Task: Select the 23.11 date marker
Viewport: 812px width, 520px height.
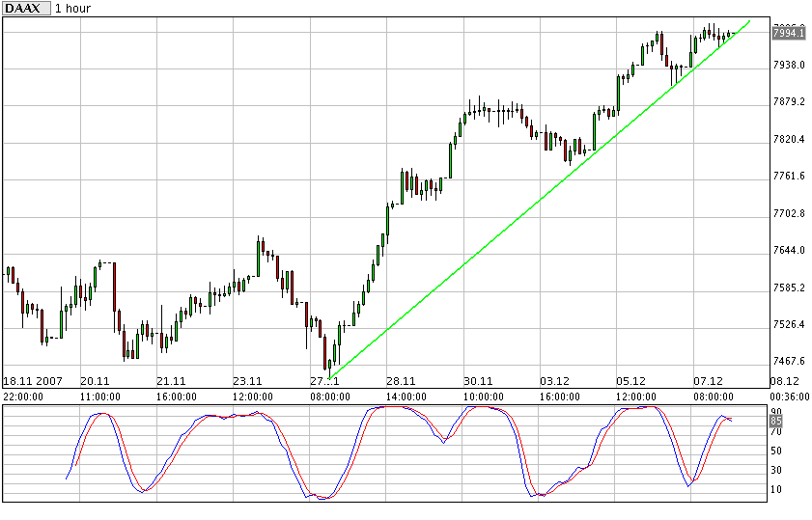Action: pos(248,381)
